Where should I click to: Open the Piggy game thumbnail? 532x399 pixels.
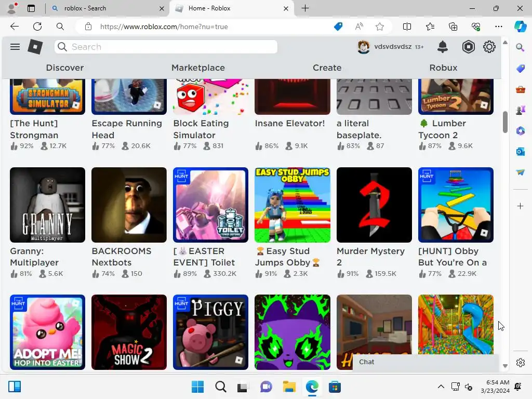[x=211, y=332]
